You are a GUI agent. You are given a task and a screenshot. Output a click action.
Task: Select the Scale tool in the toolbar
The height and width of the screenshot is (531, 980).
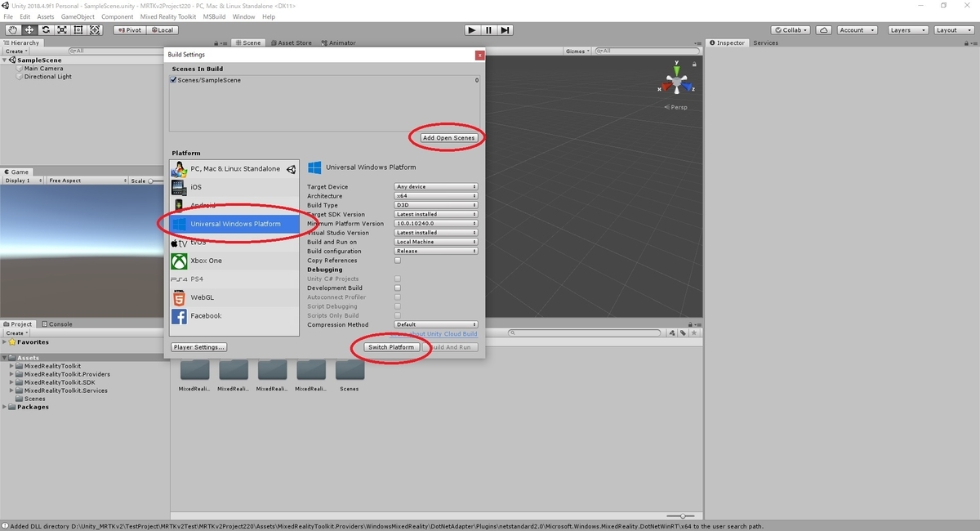[x=62, y=30]
